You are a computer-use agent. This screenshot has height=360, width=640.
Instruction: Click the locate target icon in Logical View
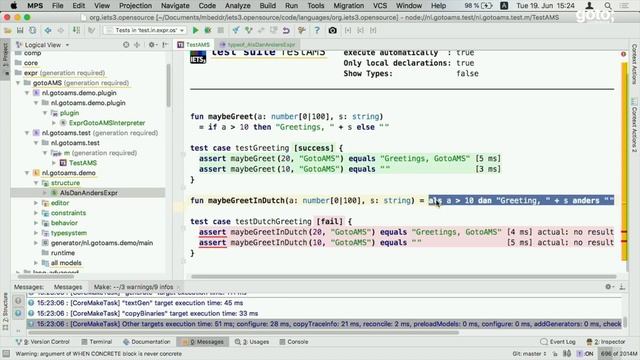[126, 45]
